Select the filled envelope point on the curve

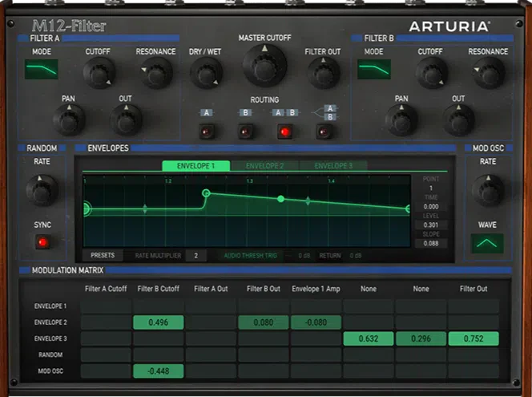click(x=280, y=199)
